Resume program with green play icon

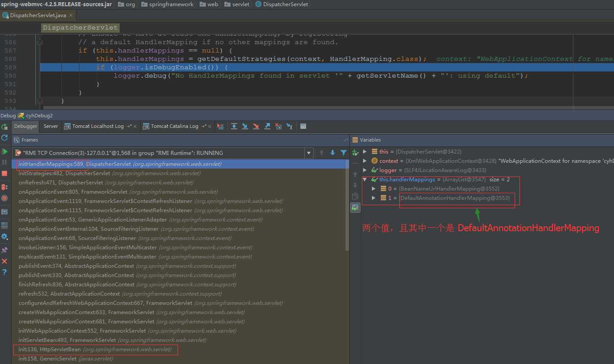(x=4, y=151)
